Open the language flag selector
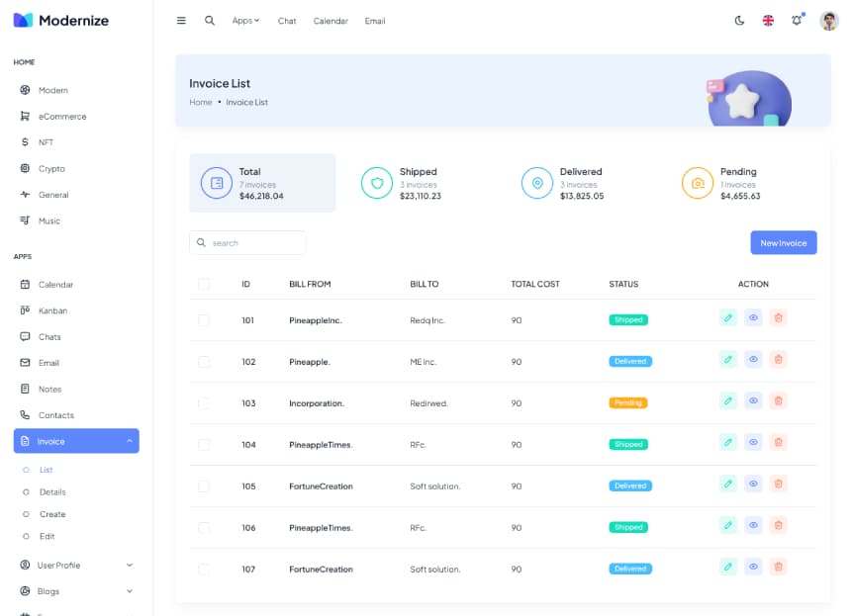 tap(768, 21)
